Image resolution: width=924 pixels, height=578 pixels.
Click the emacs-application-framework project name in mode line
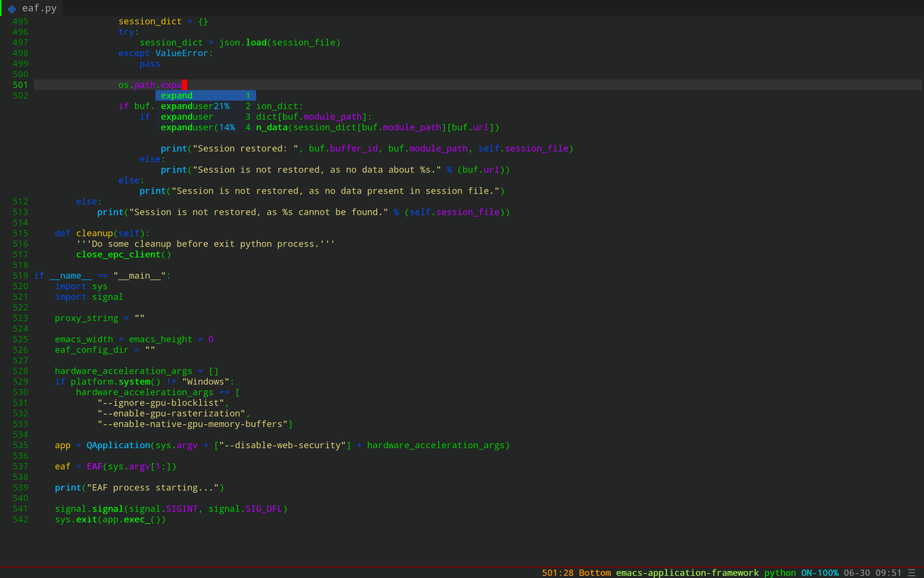click(687, 573)
